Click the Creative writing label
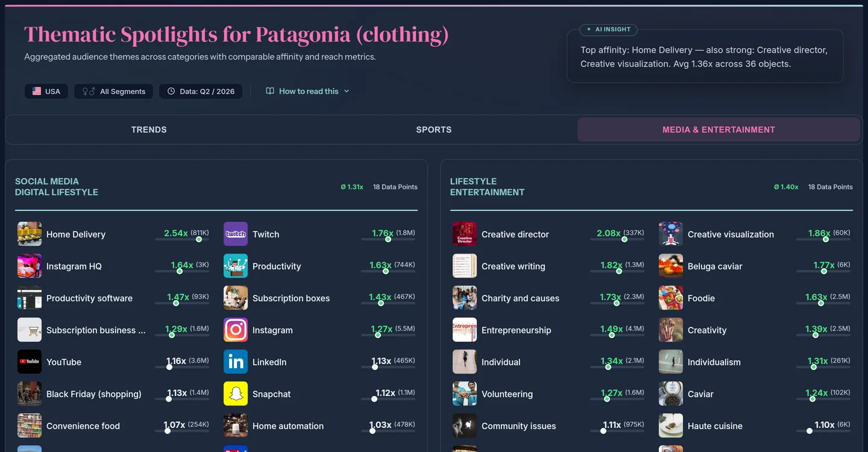This screenshot has height=452, width=868. click(x=513, y=266)
